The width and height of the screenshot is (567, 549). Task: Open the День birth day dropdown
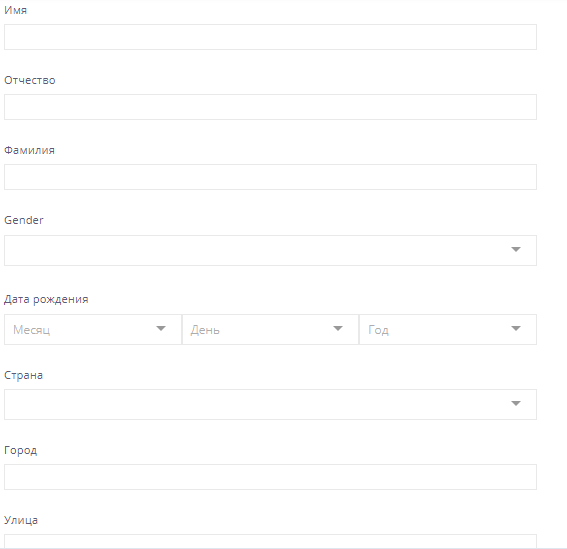coord(270,329)
